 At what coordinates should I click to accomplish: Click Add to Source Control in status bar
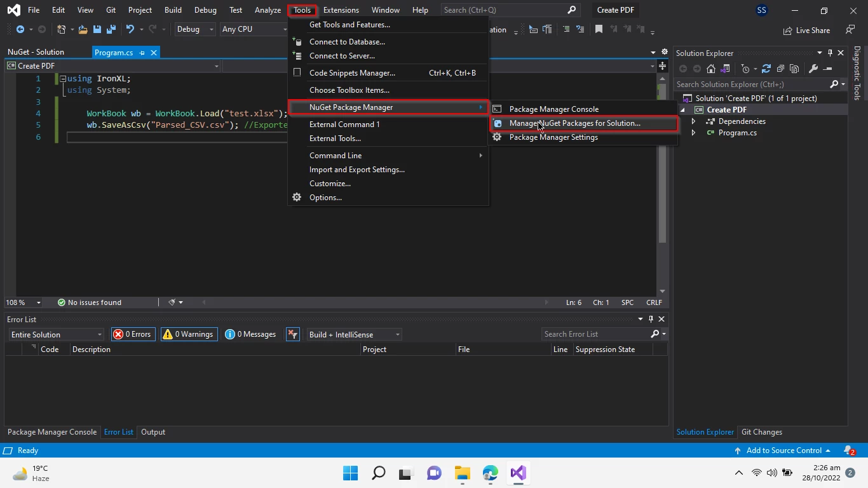[783, 451]
